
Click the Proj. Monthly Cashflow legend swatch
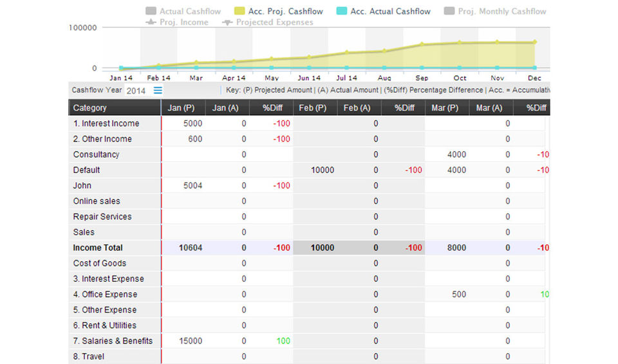449,11
